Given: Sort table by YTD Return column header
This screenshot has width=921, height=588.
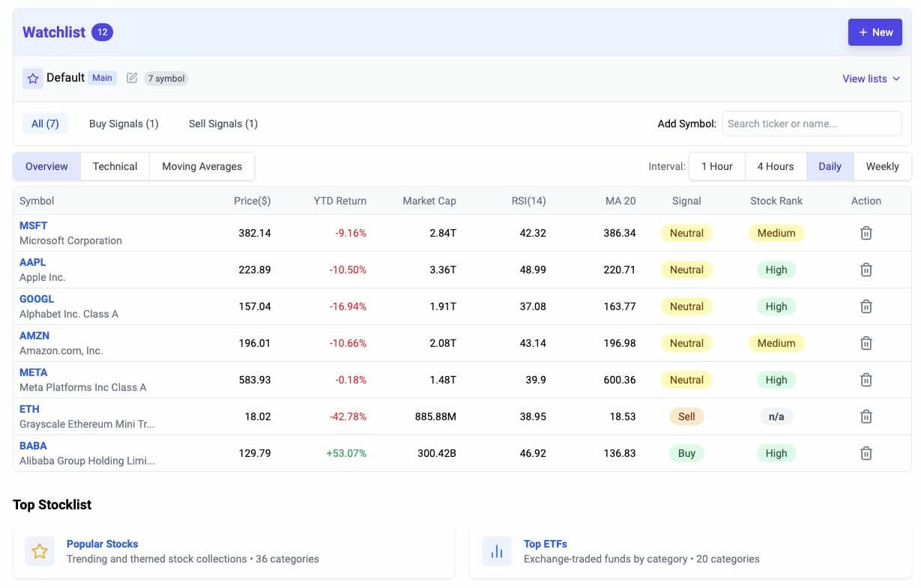Looking at the screenshot, I should (x=339, y=201).
